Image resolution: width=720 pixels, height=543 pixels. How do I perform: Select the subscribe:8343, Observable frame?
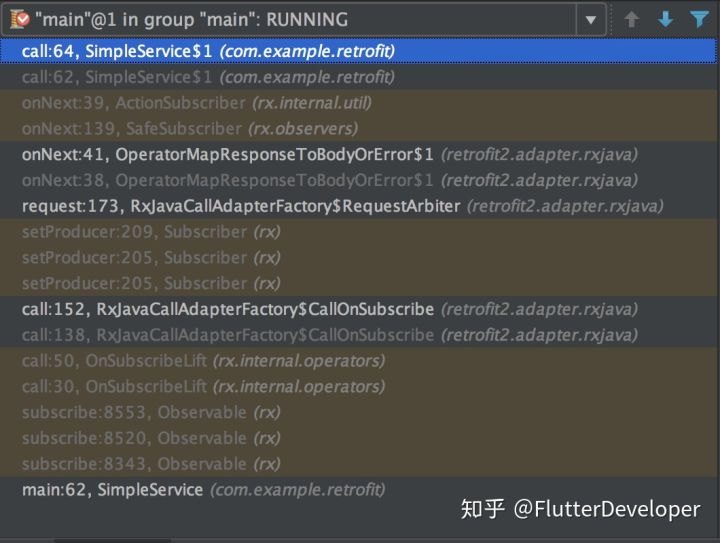[x=150, y=464]
